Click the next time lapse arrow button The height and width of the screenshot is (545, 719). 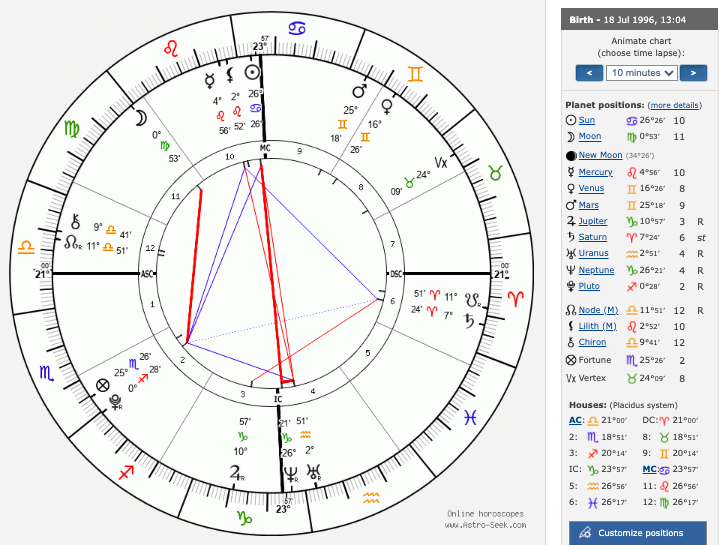coord(693,73)
